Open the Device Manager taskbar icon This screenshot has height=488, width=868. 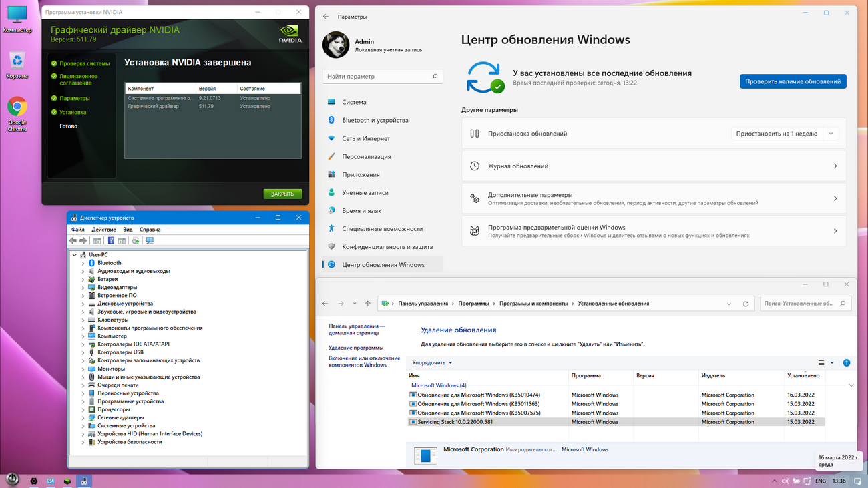[84, 481]
